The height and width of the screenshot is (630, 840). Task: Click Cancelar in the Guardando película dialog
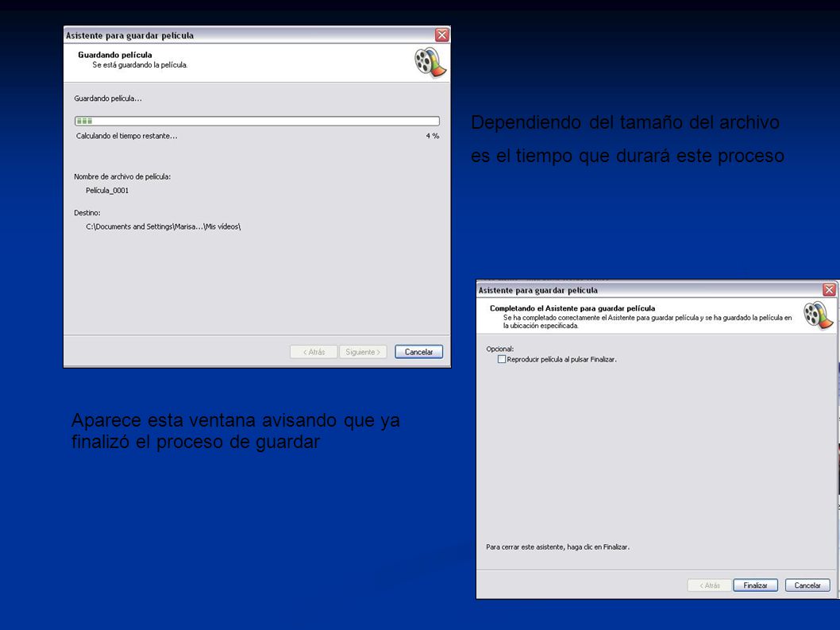click(x=418, y=352)
